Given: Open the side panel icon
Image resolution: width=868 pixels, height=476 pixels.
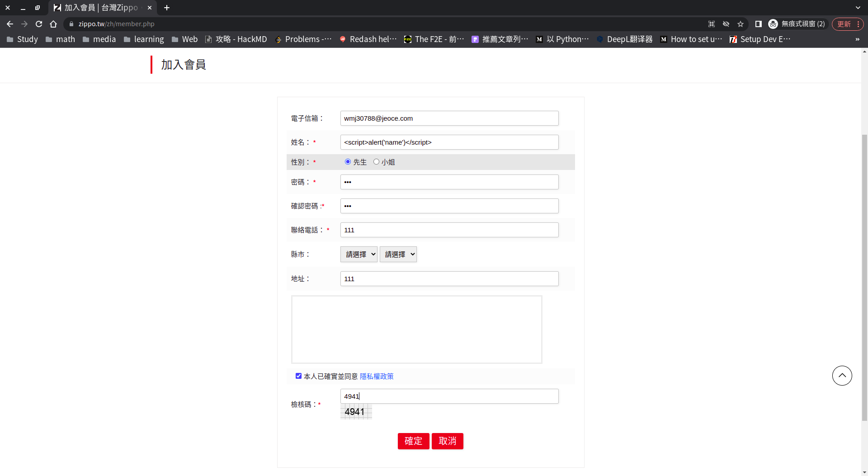Looking at the screenshot, I should click(x=759, y=24).
